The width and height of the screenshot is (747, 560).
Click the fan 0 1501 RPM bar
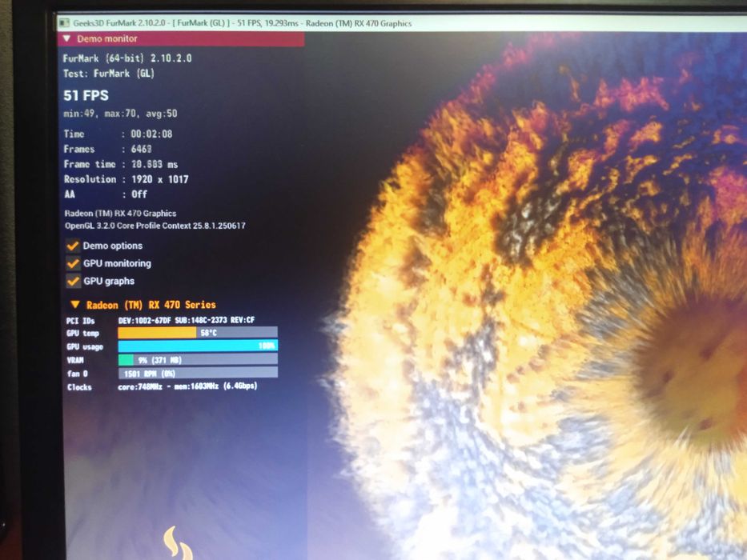tap(198, 373)
